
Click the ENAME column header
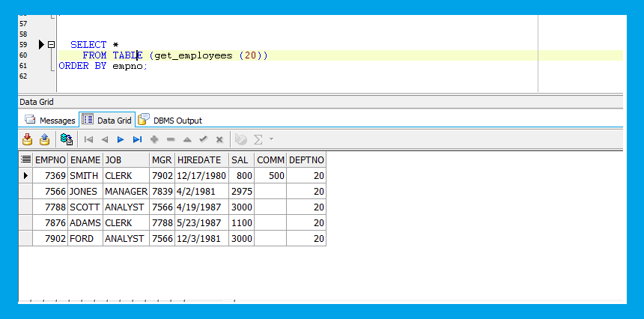84,159
